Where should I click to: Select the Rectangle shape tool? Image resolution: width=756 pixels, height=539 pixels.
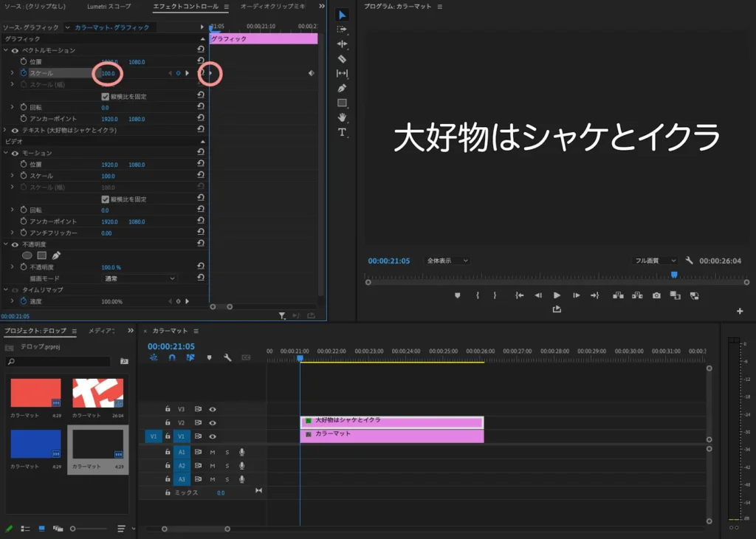click(342, 103)
